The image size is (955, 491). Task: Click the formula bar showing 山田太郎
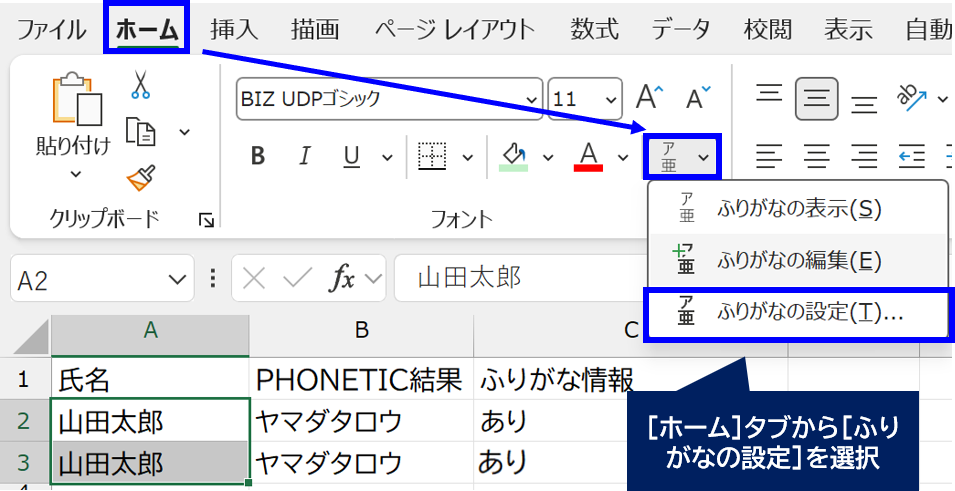[x=521, y=279]
